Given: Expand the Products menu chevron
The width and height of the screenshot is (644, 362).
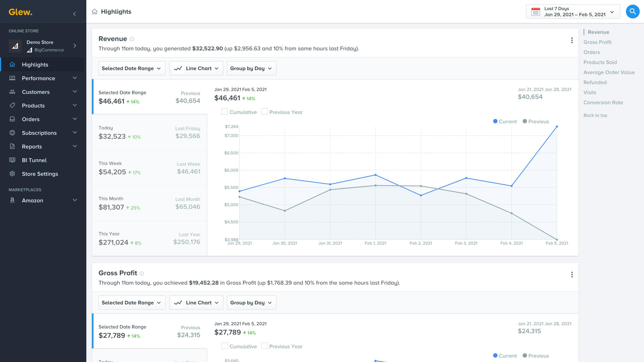Looking at the screenshot, I should [x=75, y=105].
